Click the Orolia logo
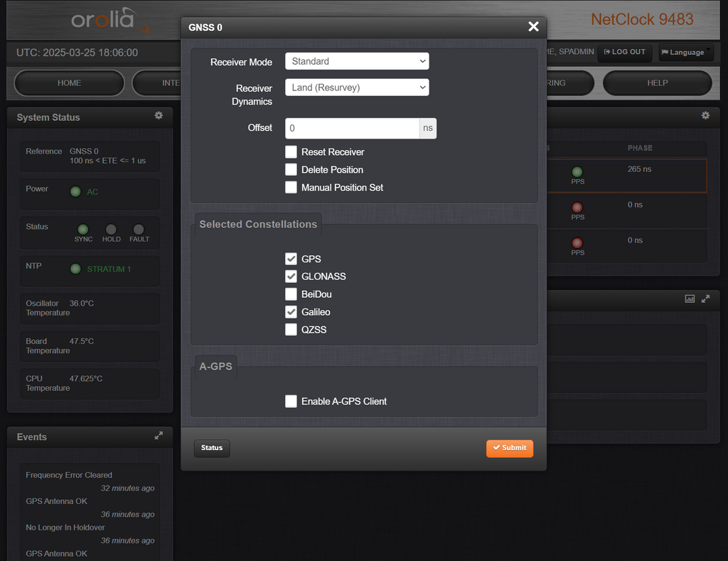The image size is (728, 561). click(x=109, y=20)
